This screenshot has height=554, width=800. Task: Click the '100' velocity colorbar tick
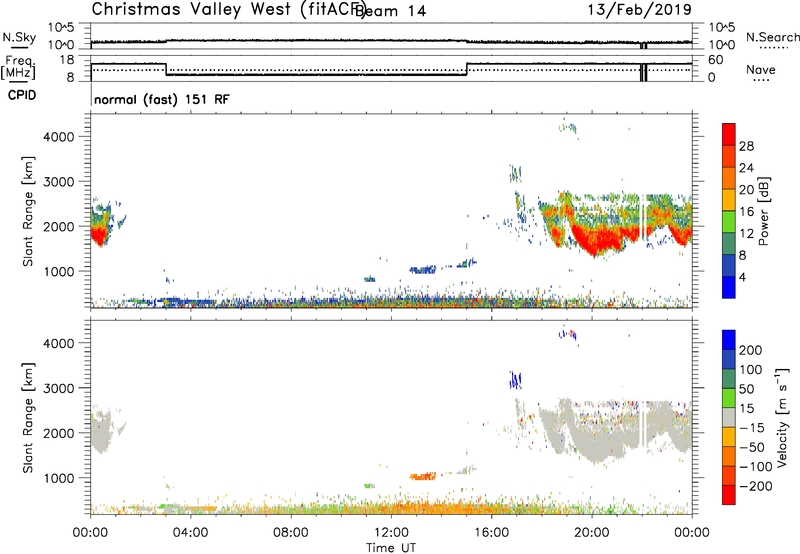[751, 369]
